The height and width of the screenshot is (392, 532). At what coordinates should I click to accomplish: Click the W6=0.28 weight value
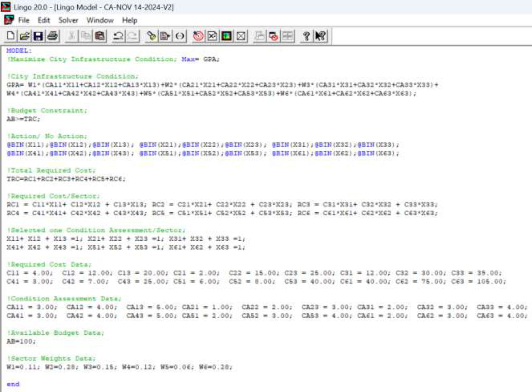point(216,367)
